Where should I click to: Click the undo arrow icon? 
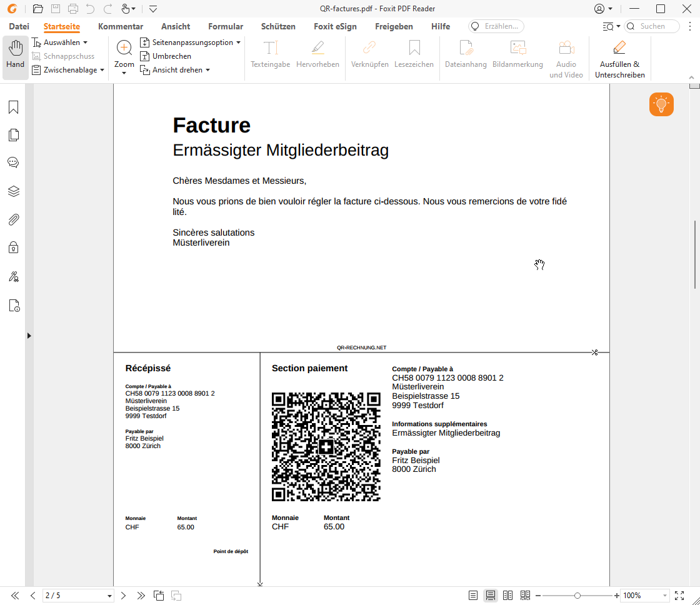(90, 9)
